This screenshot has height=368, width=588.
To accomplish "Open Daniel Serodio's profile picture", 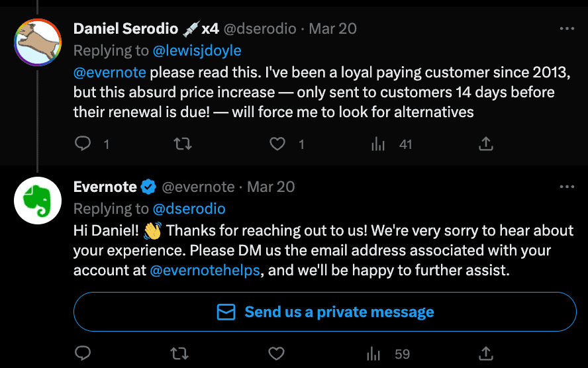I will pos(38,42).
